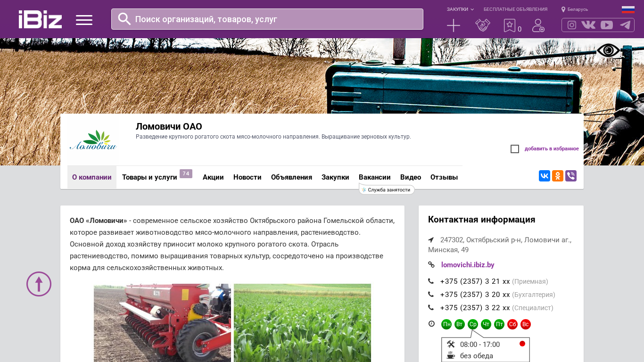Open the YouTube channel icon

(607, 25)
